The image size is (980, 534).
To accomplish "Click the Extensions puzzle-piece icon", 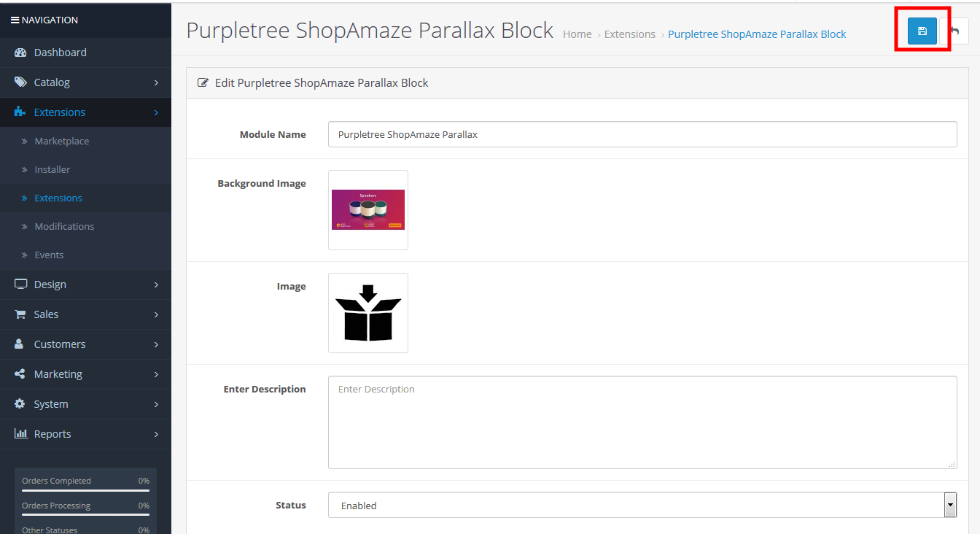I will (20, 112).
